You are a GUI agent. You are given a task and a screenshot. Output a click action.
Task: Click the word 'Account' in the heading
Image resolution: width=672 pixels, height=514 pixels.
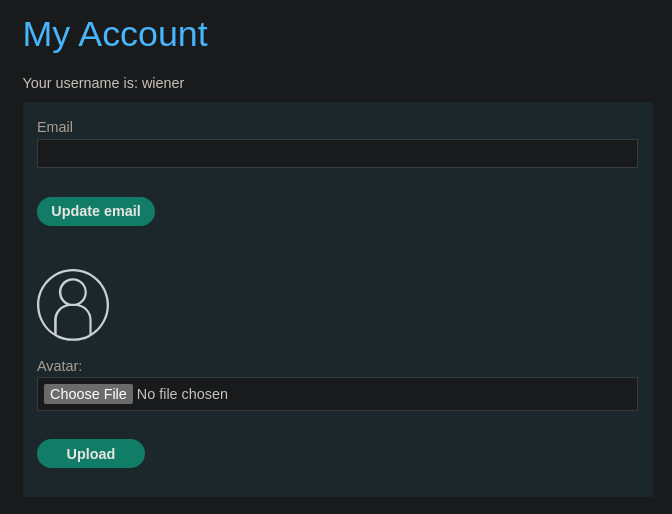coord(143,34)
